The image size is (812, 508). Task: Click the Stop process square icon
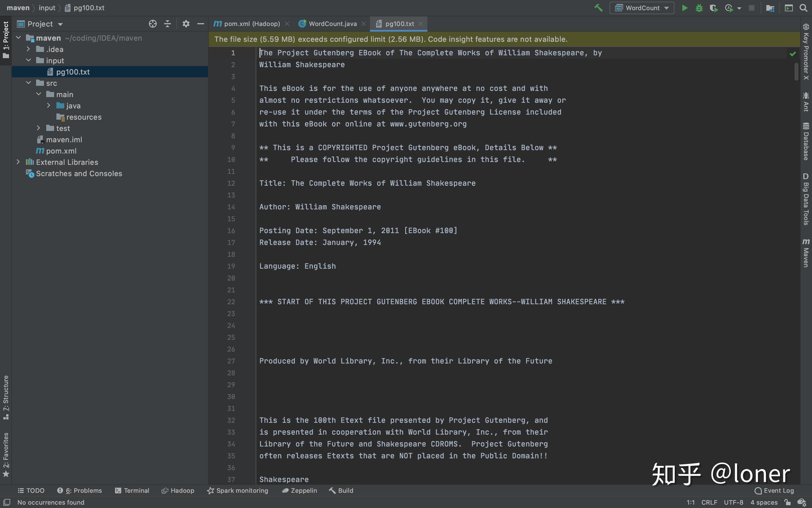(752, 8)
